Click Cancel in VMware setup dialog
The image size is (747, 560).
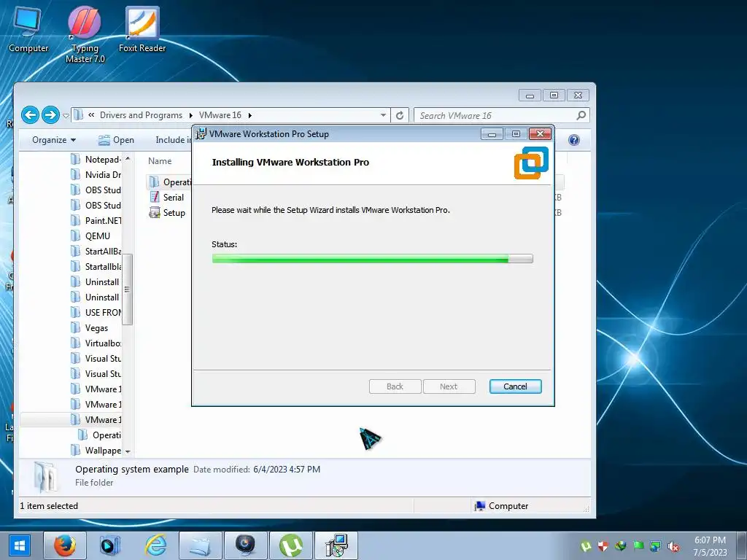point(515,386)
